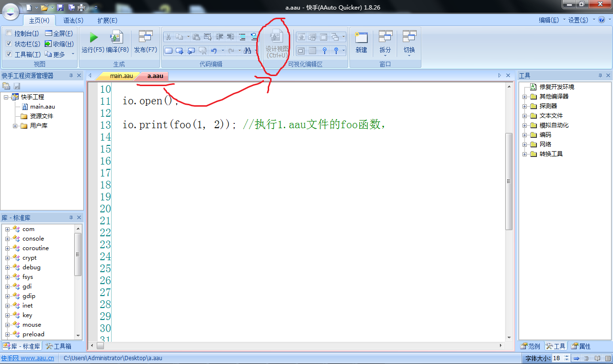The height and width of the screenshot is (364, 613).
Task: Click the save icon in project explorer toolbar
Action: pos(17,86)
